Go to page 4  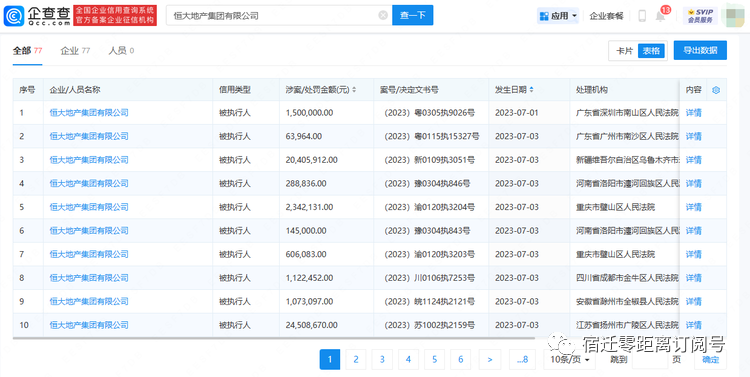[x=408, y=359]
